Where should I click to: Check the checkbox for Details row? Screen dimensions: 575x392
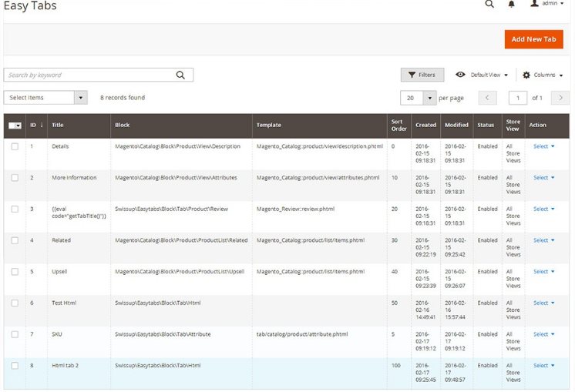pos(15,146)
